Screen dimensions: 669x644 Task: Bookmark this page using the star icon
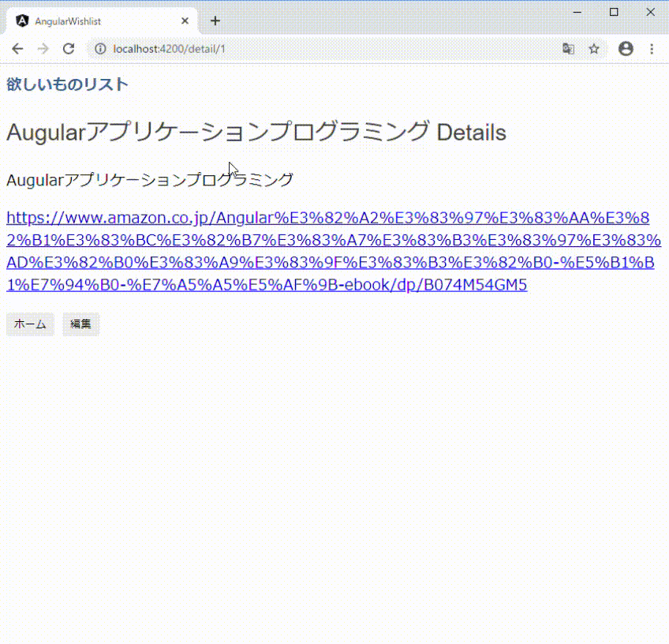point(594,48)
